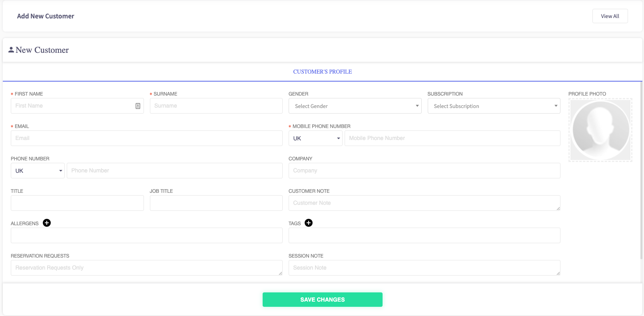Click the Session Note textarea

(425, 268)
